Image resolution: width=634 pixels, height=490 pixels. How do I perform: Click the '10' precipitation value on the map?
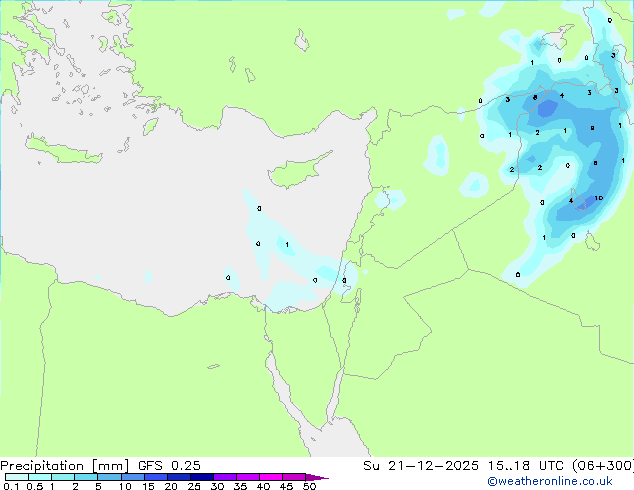[x=599, y=198]
